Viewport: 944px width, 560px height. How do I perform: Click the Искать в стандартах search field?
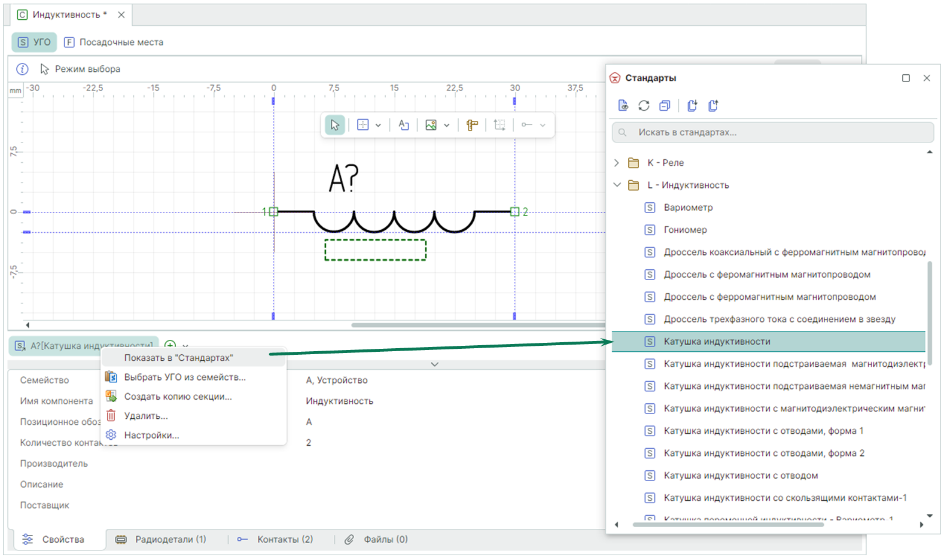pyautogui.click(x=772, y=132)
